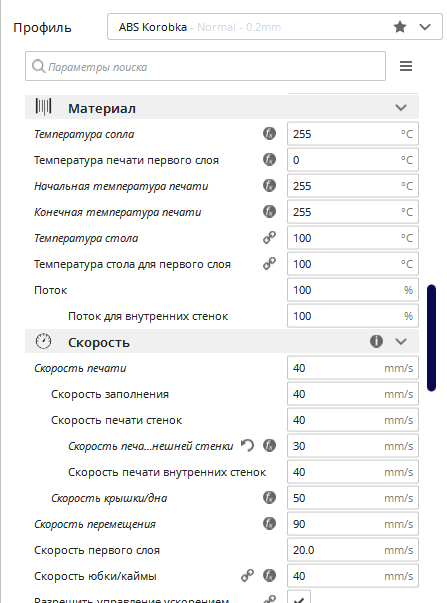Click the Скорость заполнения label

coord(110,394)
